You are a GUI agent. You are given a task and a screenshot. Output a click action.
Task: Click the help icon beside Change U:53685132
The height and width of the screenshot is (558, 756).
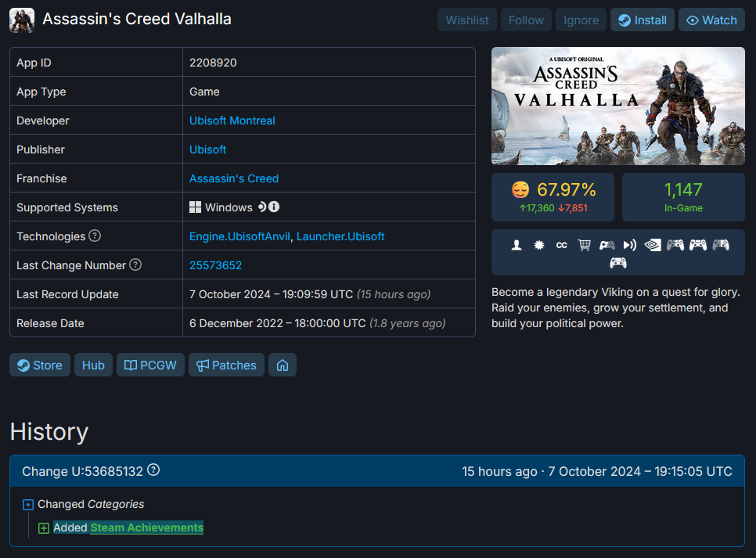click(153, 470)
